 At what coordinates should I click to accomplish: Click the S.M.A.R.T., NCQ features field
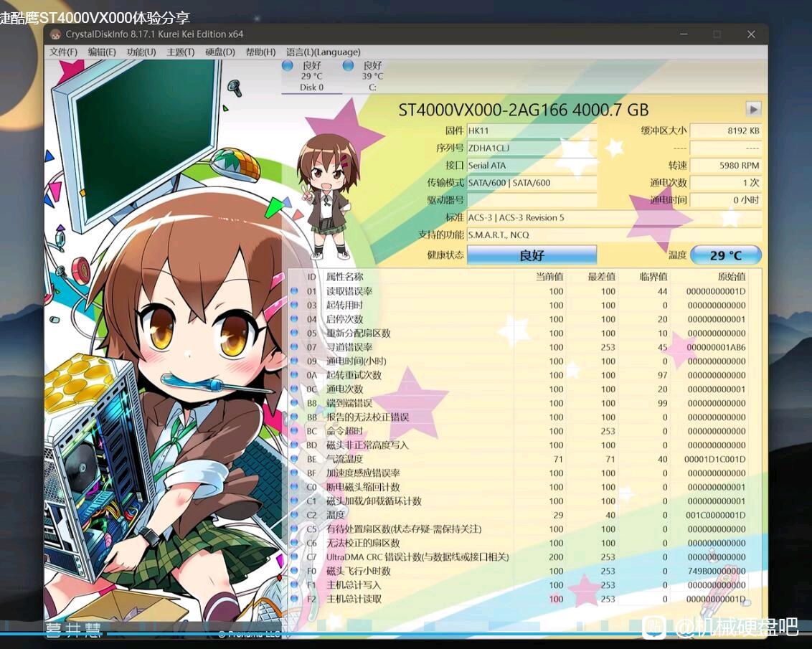click(x=614, y=235)
